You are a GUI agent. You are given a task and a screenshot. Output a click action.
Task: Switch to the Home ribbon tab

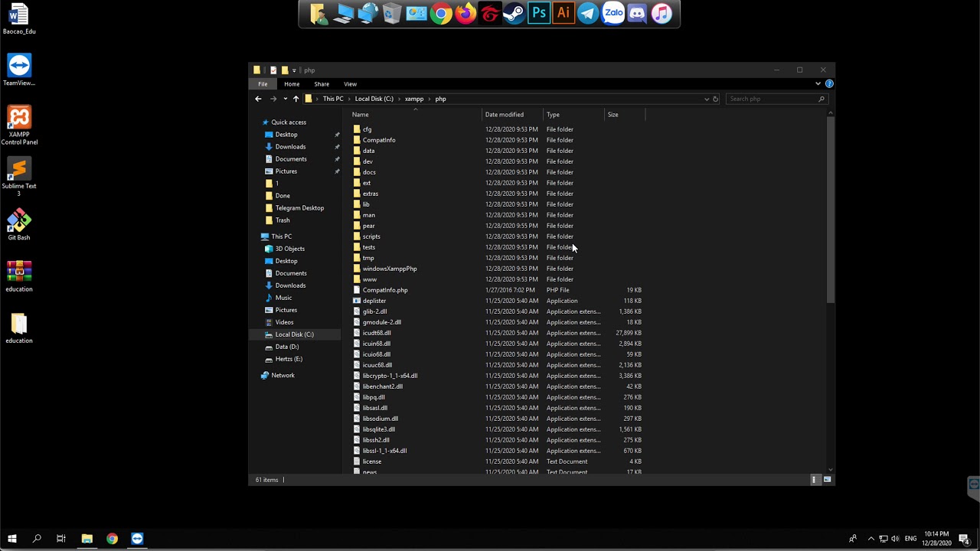coord(292,84)
